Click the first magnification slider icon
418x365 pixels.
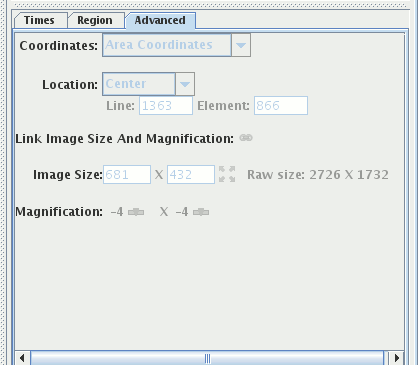coord(136,212)
